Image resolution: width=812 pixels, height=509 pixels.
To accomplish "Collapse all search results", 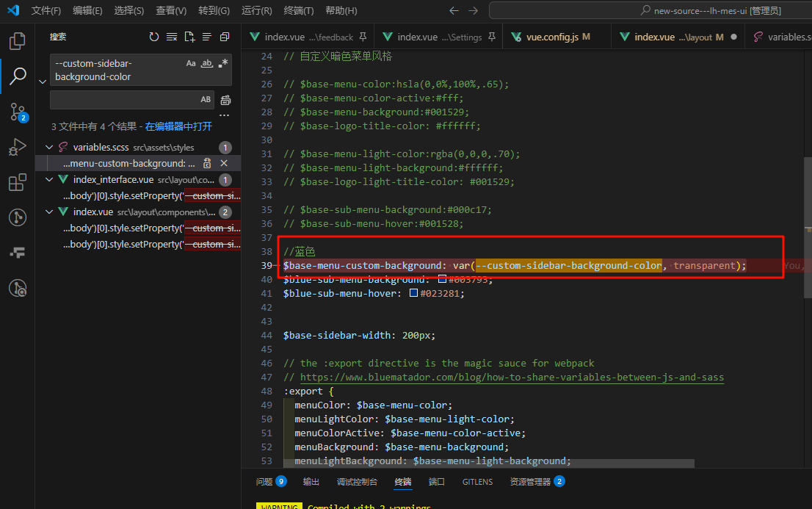I will click(224, 37).
